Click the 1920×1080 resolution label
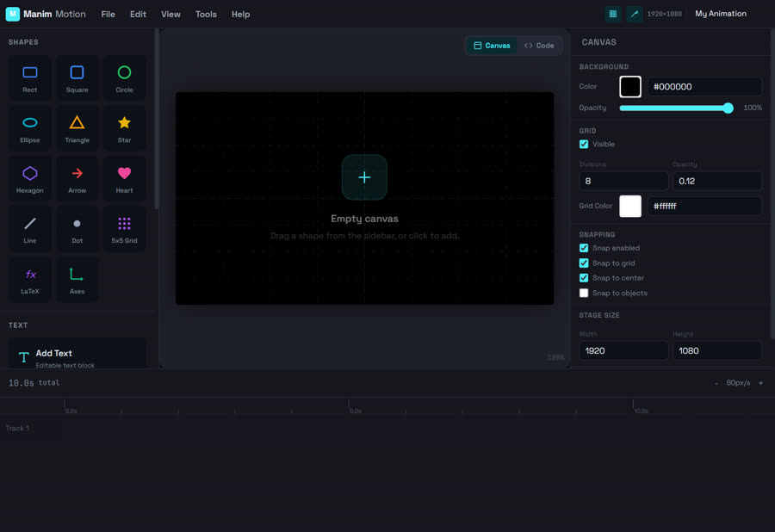Screen dimensions: 775x532 664,14
